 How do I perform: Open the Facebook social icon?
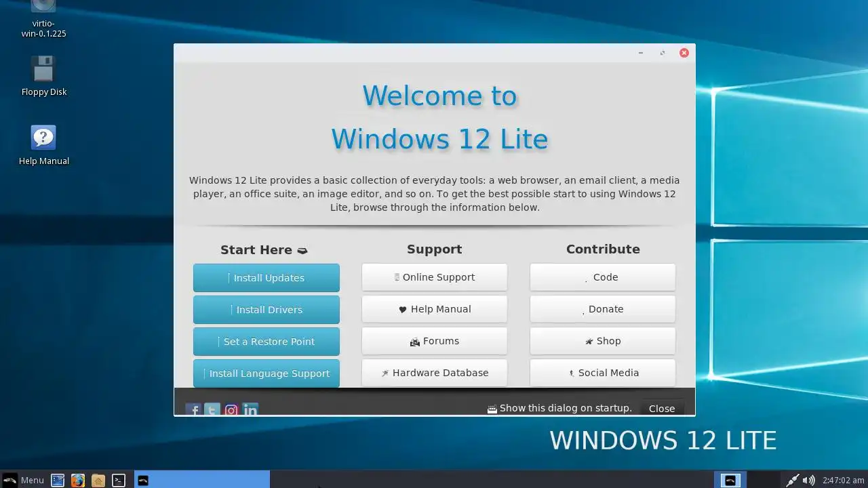click(193, 409)
